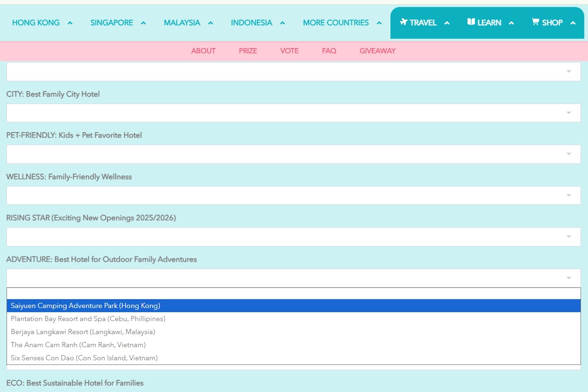Pick The Anam Cam Ranh option
Viewport: 588px width, 392px height.
click(293, 345)
